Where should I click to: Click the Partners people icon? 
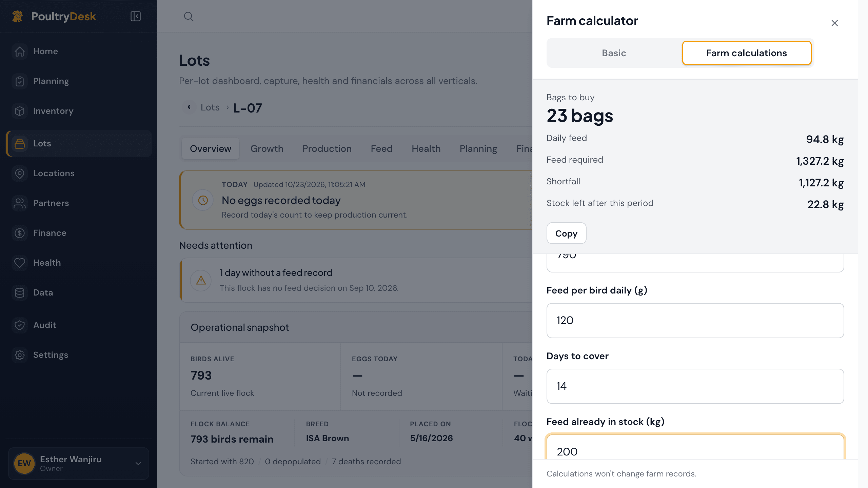point(20,203)
